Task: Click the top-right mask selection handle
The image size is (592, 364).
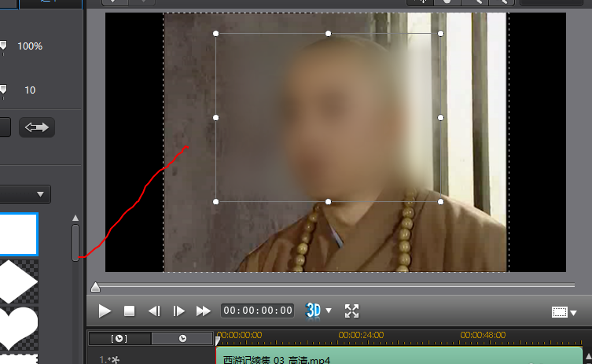Action: (440, 34)
